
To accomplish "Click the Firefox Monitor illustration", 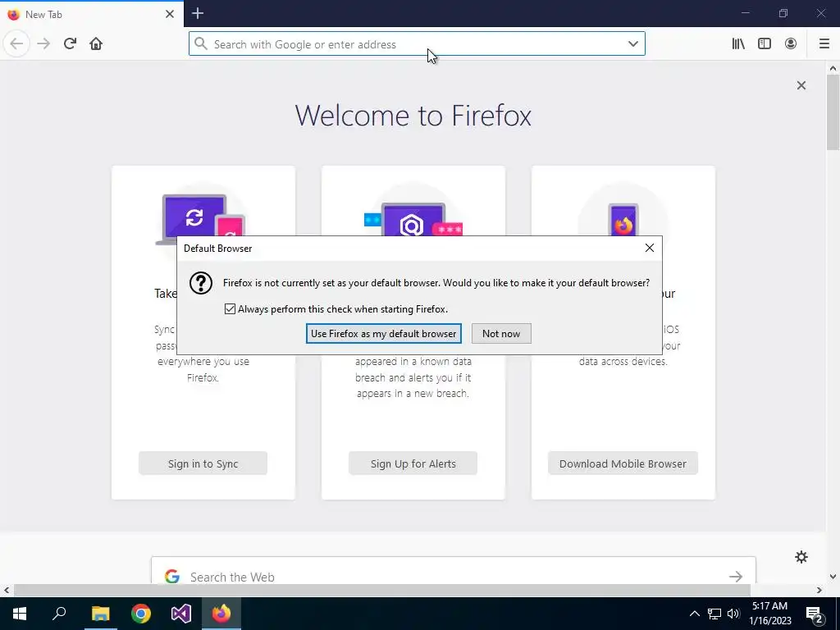I will click(x=413, y=218).
